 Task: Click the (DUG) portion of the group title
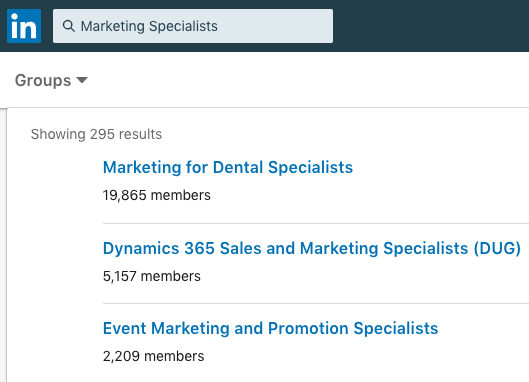[x=497, y=249]
